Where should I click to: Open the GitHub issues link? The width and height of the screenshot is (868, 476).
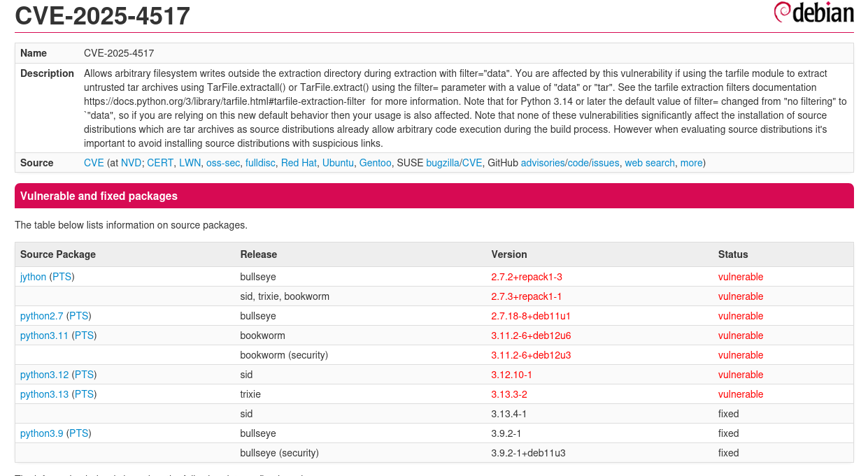pos(605,163)
